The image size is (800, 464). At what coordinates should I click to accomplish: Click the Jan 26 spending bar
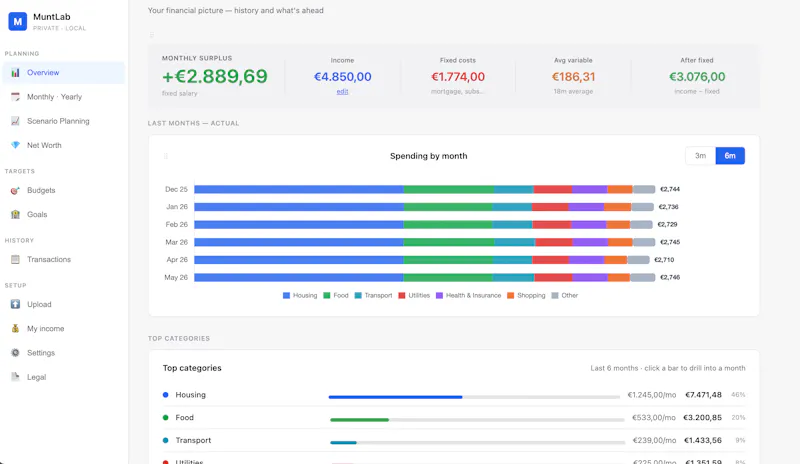pyautogui.click(x=424, y=207)
